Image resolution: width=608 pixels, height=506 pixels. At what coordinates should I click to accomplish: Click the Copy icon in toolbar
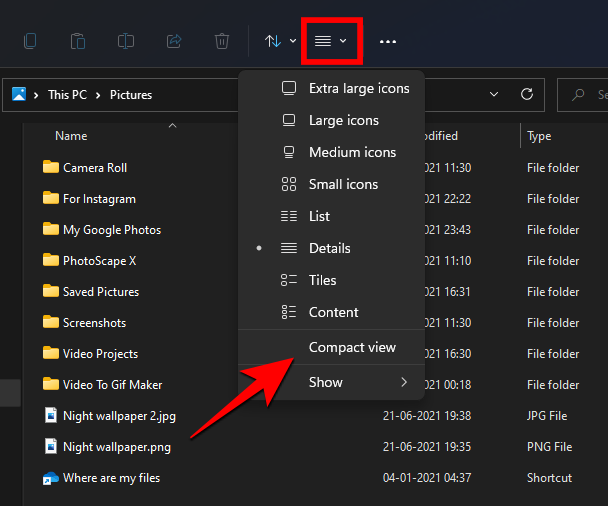[x=30, y=41]
